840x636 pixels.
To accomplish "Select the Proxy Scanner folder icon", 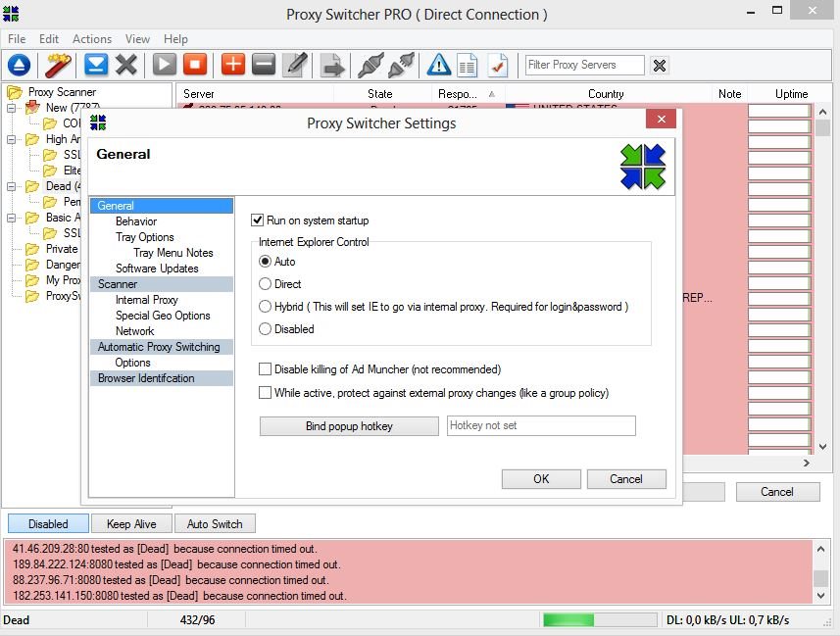I will [x=15, y=92].
